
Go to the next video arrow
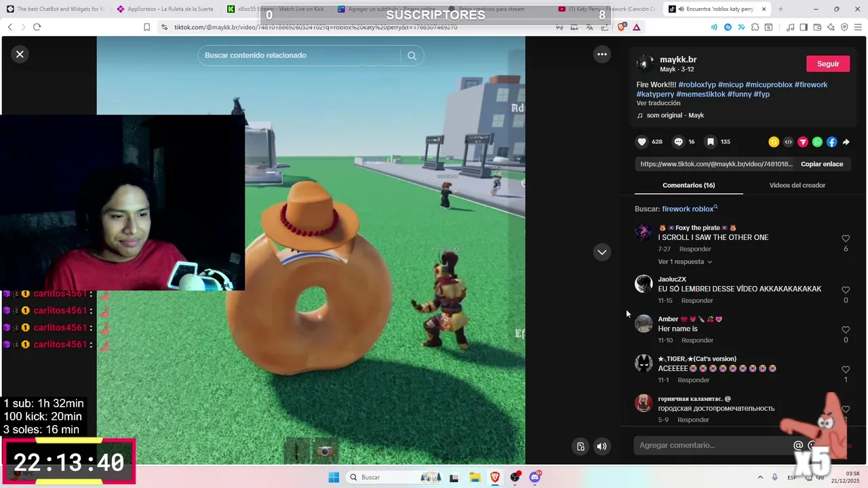(x=601, y=252)
